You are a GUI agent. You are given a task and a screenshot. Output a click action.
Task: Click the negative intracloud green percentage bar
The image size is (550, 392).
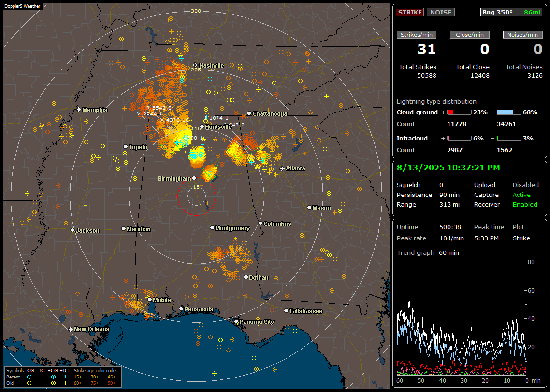[x=508, y=139]
